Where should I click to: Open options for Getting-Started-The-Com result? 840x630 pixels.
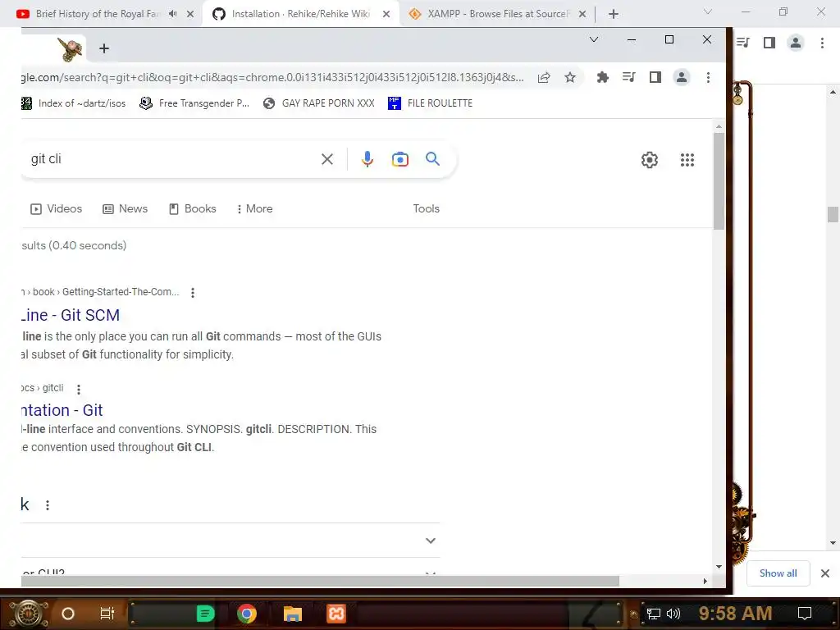[192, 293]
